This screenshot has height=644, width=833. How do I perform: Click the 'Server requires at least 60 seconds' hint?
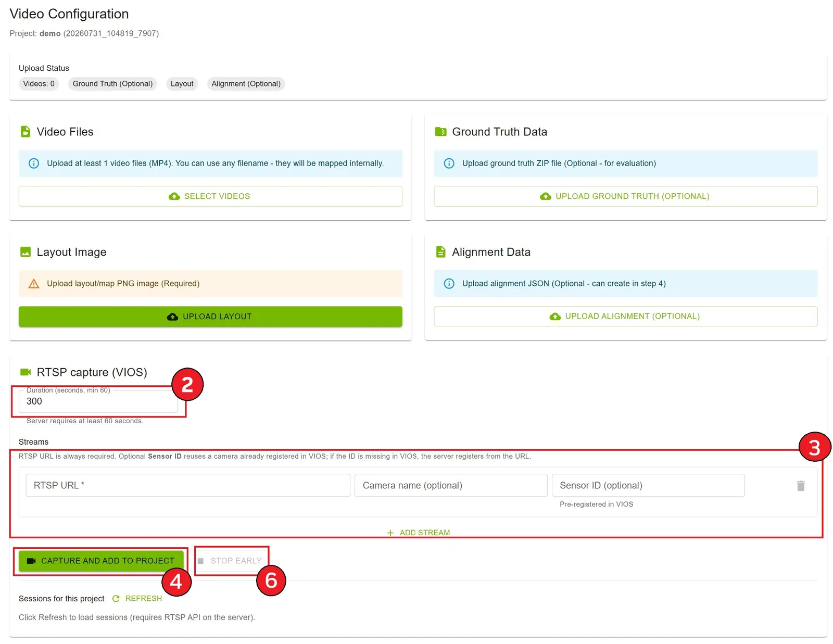(85, 421)
